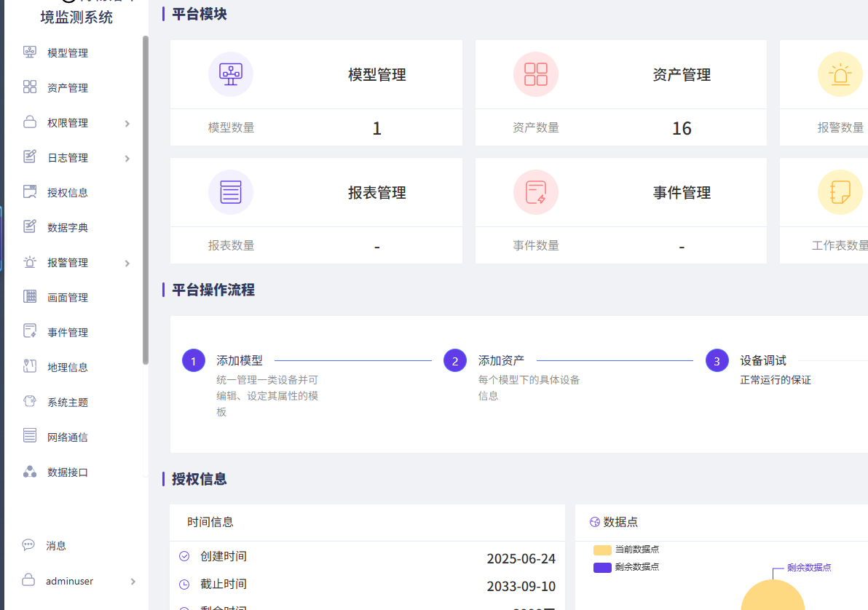This screenshot has height=610, width=868.
Task: Click the 消息 label in sidebar
Action: 56,546
